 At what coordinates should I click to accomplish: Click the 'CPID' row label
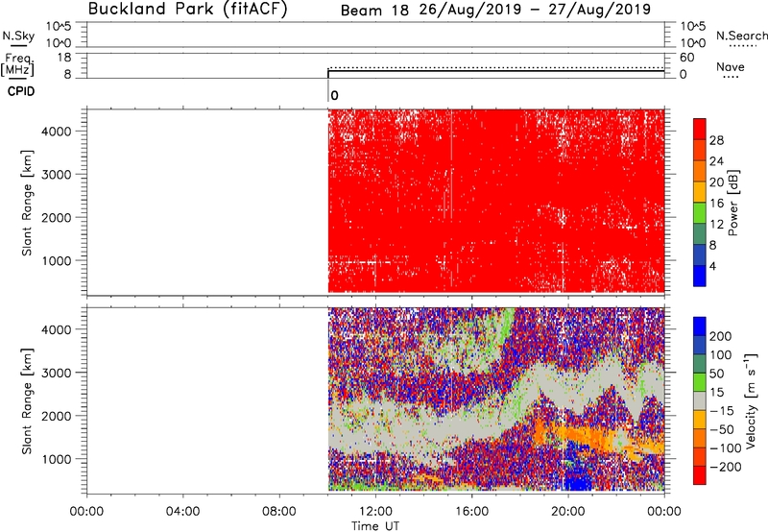pyautogui.click(x=21, y=91)
